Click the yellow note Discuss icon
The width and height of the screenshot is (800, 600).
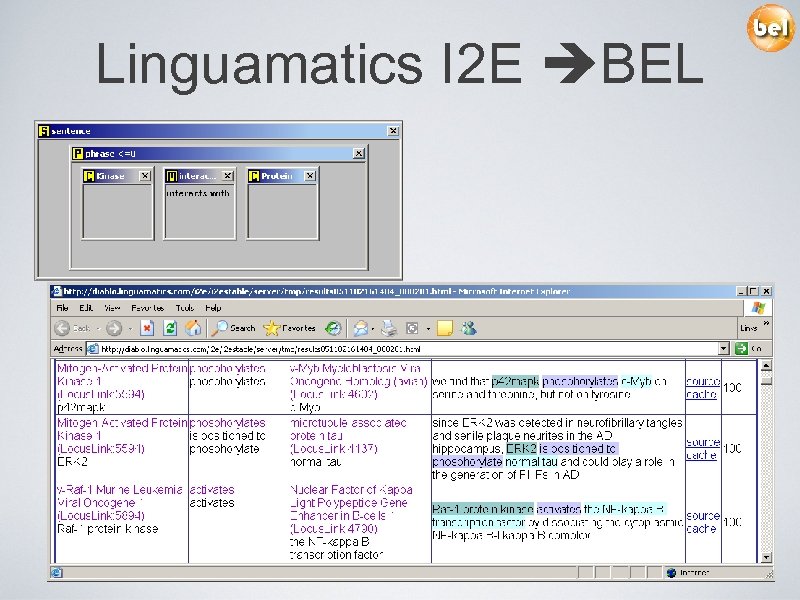pyautogui.click(x=445, y=328)
